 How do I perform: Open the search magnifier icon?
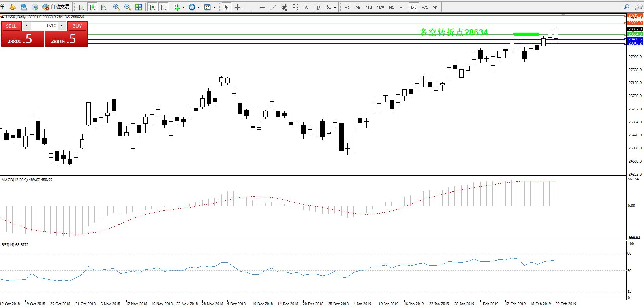(626, 7)
